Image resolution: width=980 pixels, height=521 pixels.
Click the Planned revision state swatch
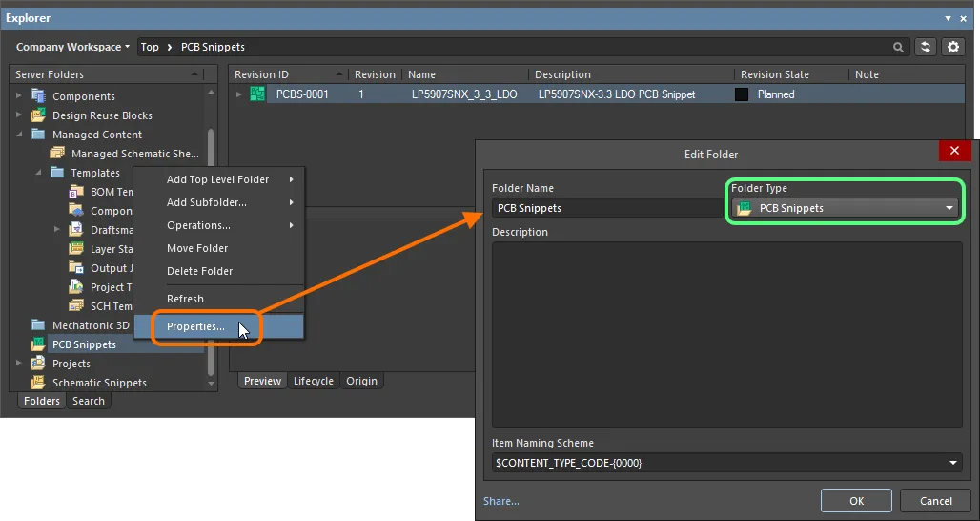click(742, 94)
